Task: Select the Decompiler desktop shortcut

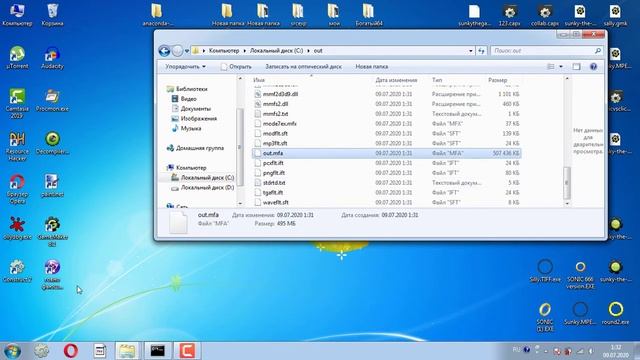Action: coord(52,143)
